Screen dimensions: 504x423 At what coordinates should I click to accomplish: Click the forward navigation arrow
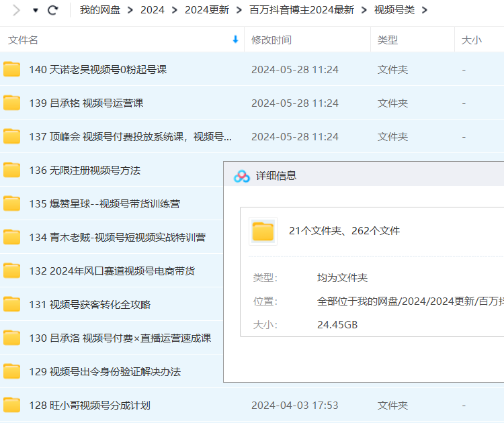[x=17, y=10]
